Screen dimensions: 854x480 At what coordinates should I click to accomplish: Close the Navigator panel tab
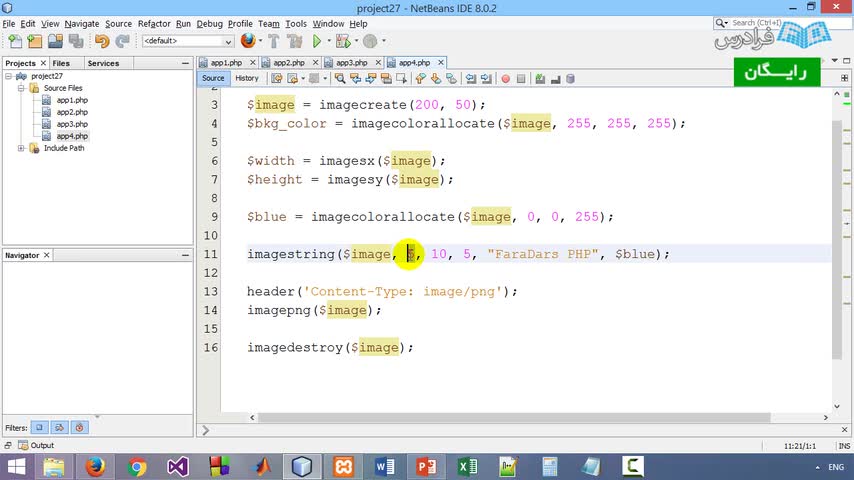pyautogui.click(x=47, y=255)
